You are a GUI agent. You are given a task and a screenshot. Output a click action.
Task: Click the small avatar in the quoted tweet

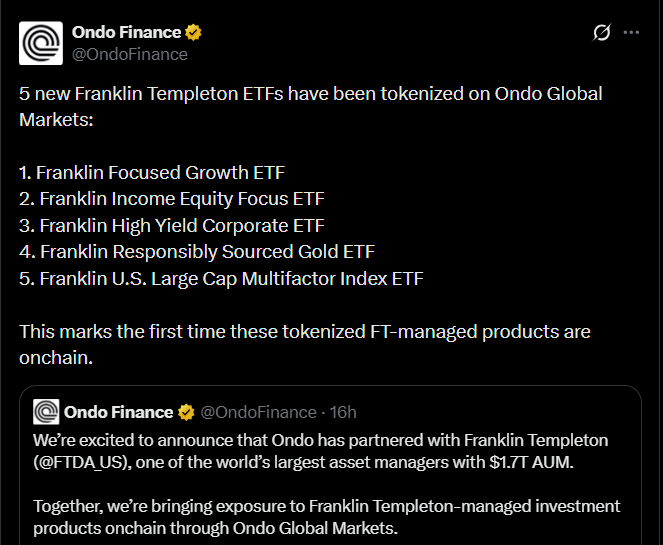tap(46, 412)
